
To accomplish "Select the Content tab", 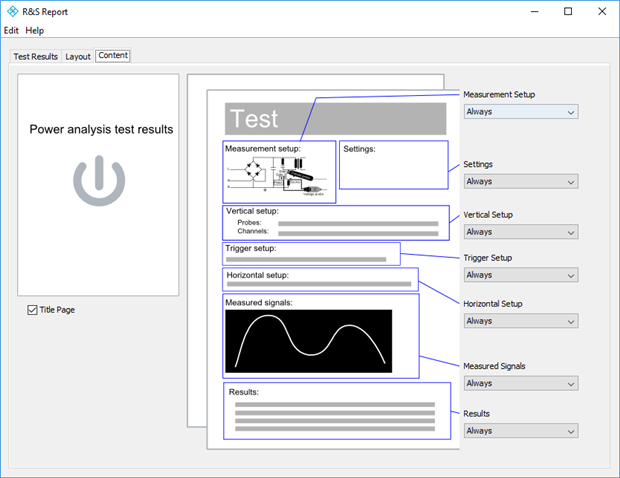I will (113, 55).
